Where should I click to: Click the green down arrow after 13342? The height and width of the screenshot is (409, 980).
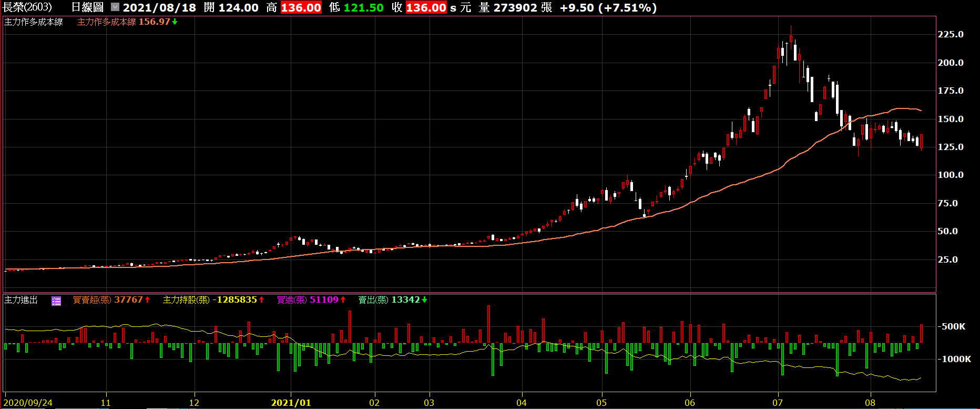425,300
